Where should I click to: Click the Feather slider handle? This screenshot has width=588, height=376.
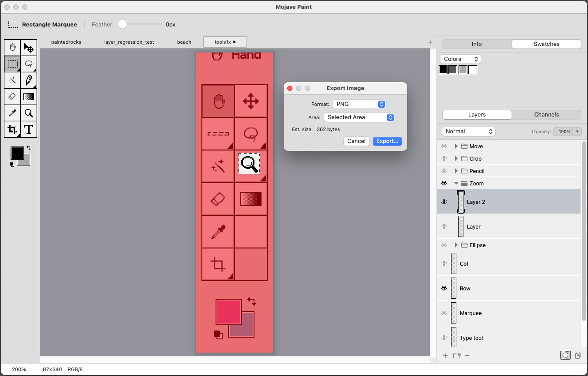tap(122, 25)
